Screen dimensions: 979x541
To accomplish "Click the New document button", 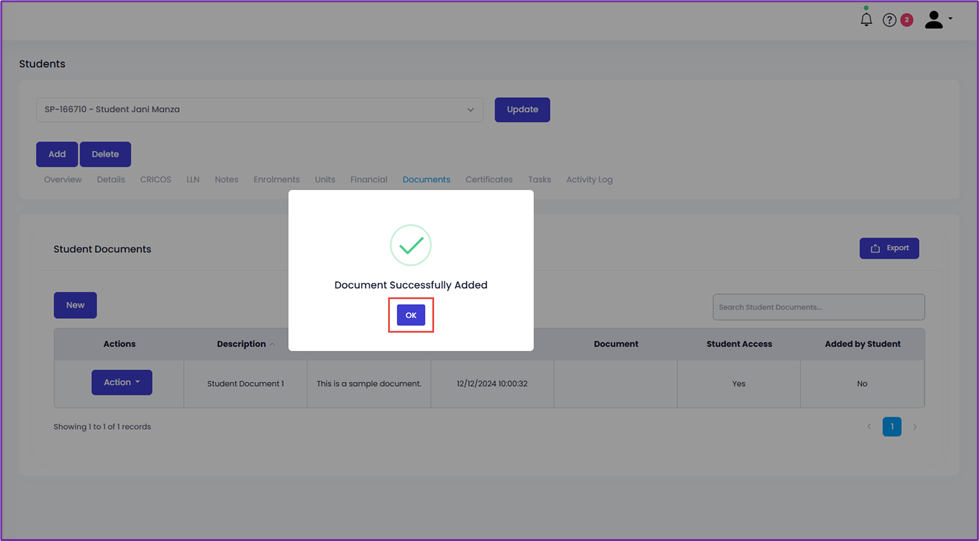I will (x=75, y=305).
